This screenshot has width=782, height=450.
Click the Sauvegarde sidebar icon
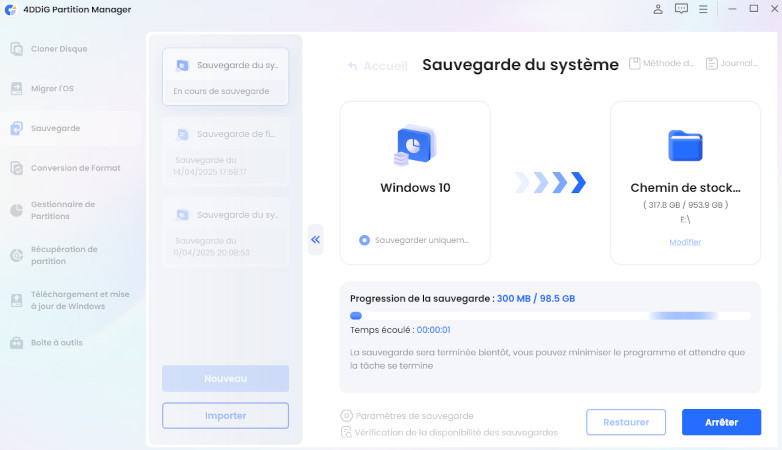pos(16,128)
